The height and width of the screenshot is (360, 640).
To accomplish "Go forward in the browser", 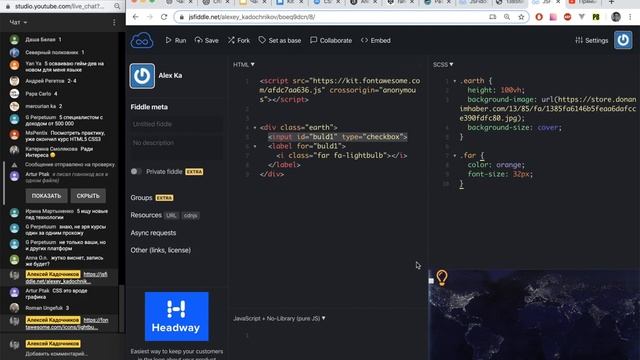I will (149, 17).
